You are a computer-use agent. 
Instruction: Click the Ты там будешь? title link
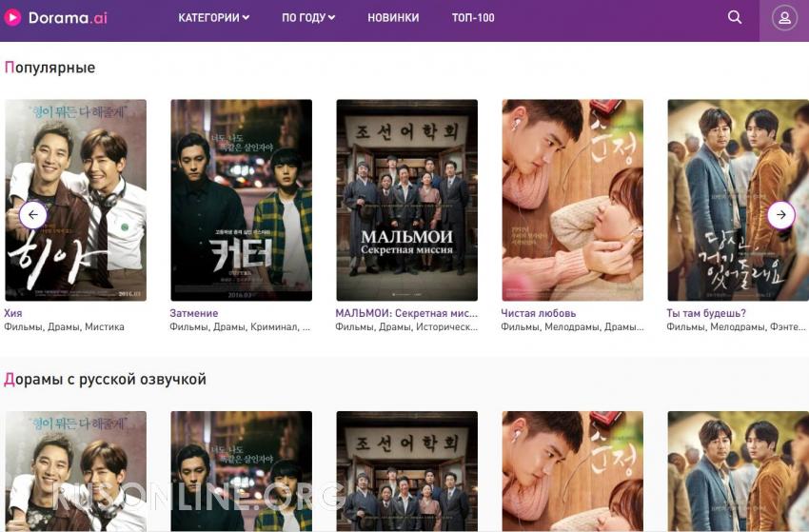coord(706,313)
